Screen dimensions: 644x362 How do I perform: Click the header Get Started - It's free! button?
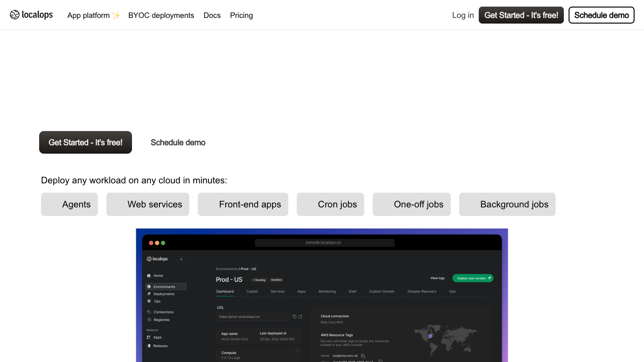[521, 15]
